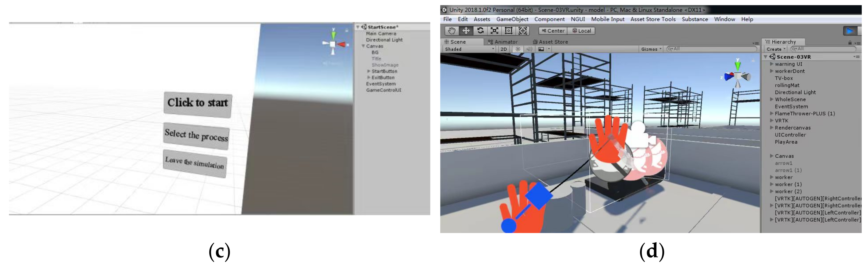Screen dimensions: 868x267
Task: Click the Center pivot button
Action: pyautogui.click(x=553, y=31)
